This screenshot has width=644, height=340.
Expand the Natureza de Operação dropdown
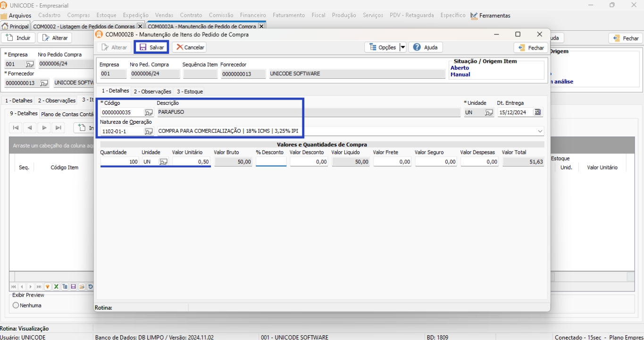point(540,131)
